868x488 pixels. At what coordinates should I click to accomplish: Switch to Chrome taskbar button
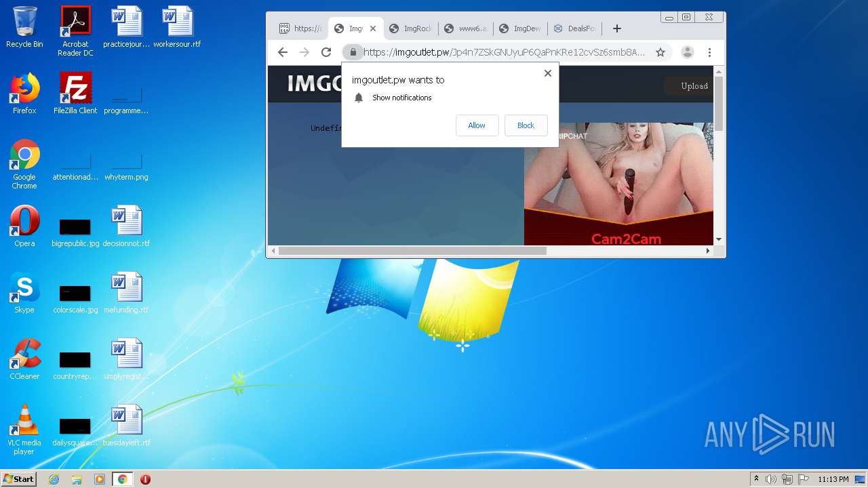[x=122, y=479]
